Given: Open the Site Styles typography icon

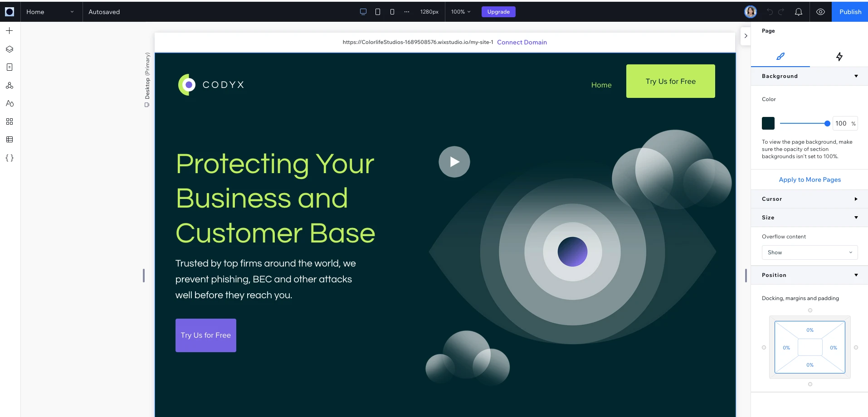Looking at the screenshot, I should click(x=10, y=103).
